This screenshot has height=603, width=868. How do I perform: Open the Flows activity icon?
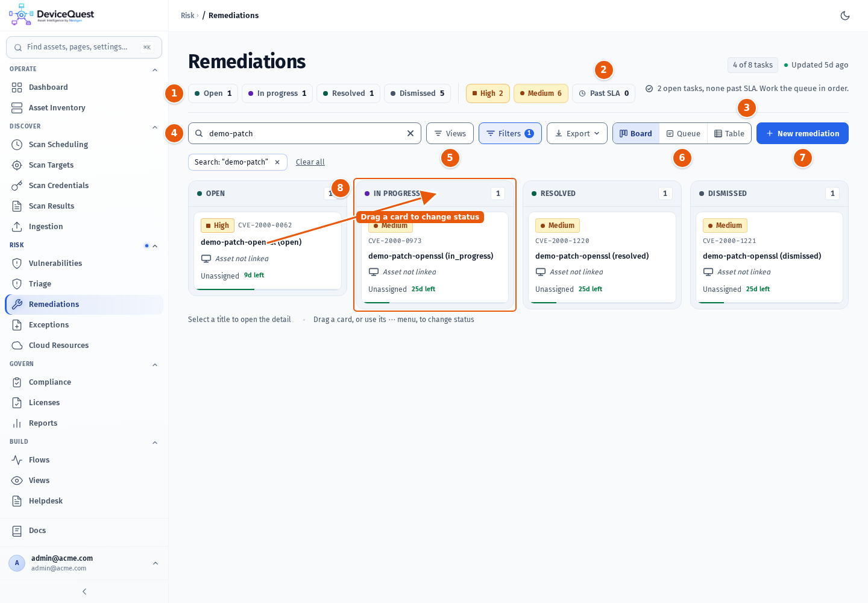17,460
